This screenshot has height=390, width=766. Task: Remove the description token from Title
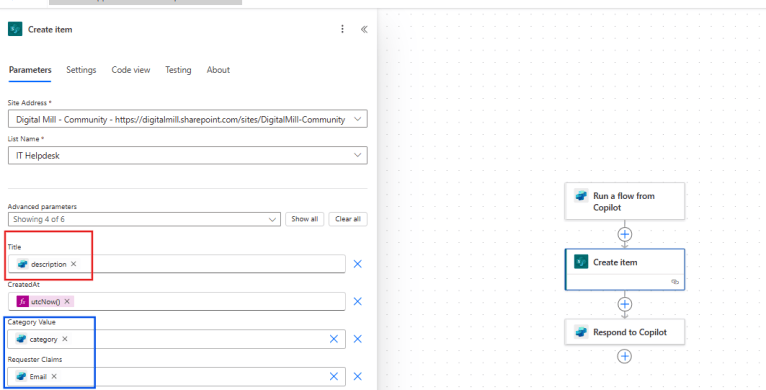pyautogui.click(x=73, y=264)
